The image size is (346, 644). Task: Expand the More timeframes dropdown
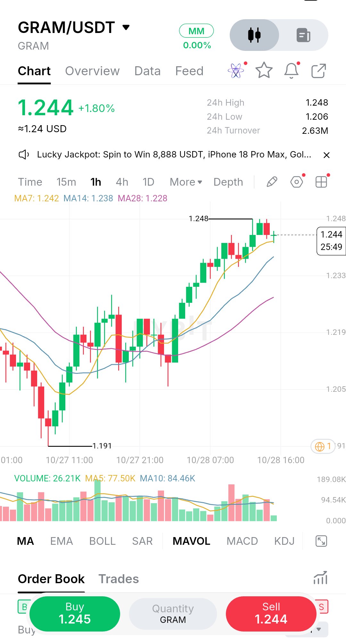coord(186,182)
